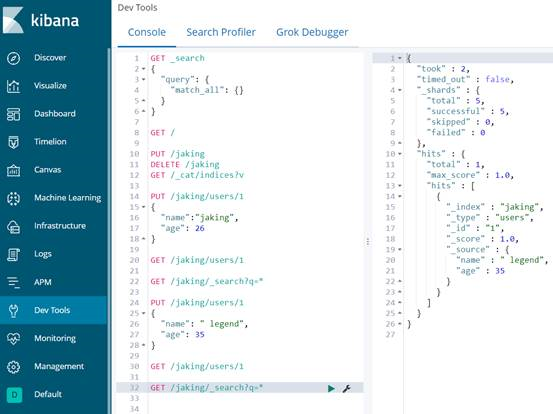
Task: Collapse response _shards fold arrow line 4
Action: (400, 90)
